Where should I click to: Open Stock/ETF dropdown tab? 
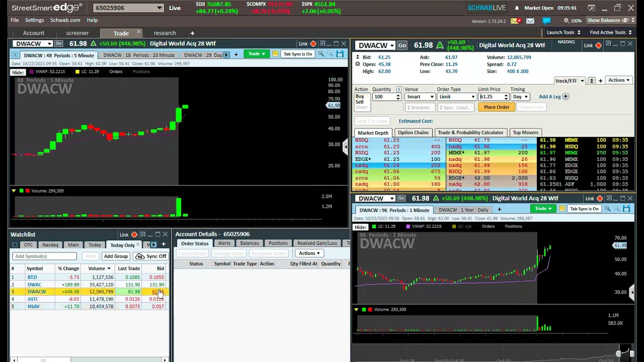[x=570, y=80]
